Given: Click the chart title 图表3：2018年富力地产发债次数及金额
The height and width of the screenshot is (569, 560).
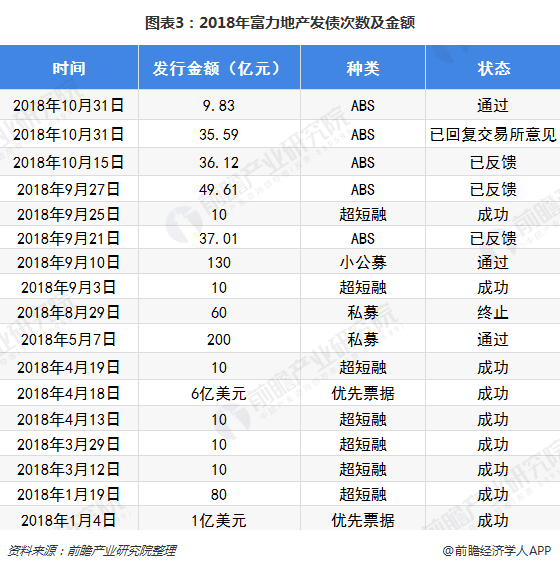Looking at the screenshot, I should pyautogui.click(x=280, y=23).
